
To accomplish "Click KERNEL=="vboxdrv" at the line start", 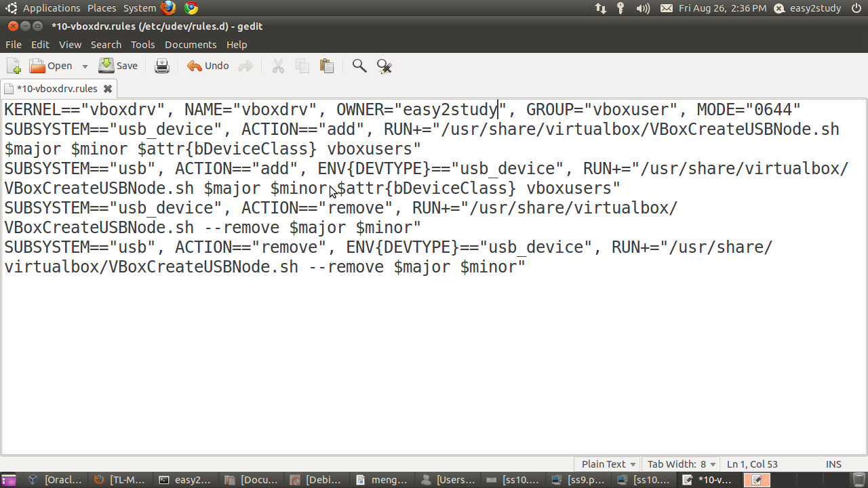I will (x=85, y=109).
